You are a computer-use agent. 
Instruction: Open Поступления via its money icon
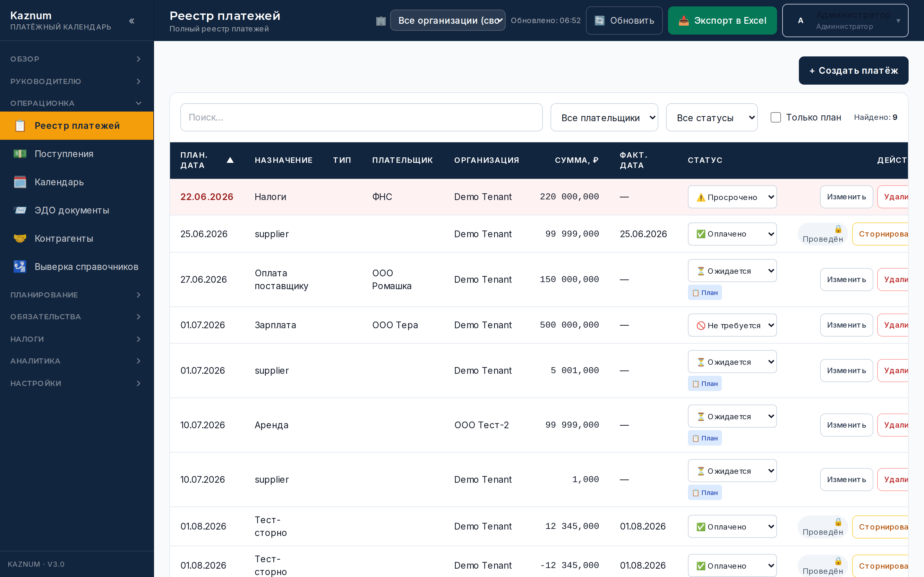click(x=20, y=154)
